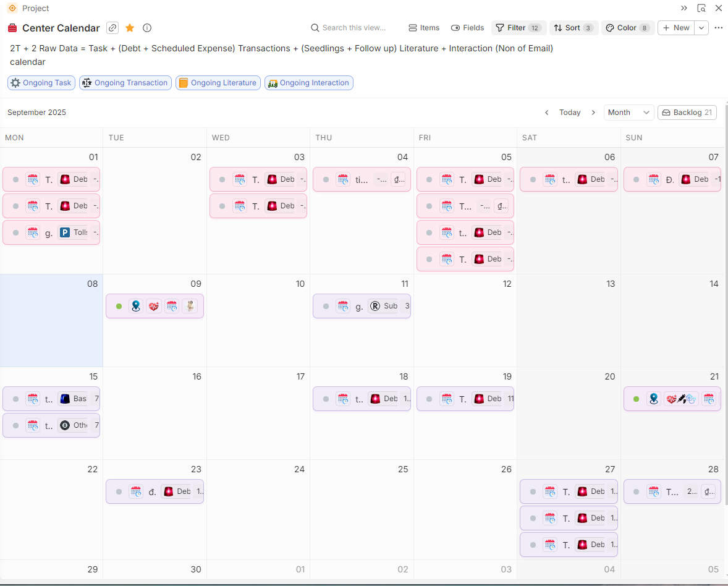Expand the dropdown arrow beside New
The image size is (728, 586).
tap(701, 28)
